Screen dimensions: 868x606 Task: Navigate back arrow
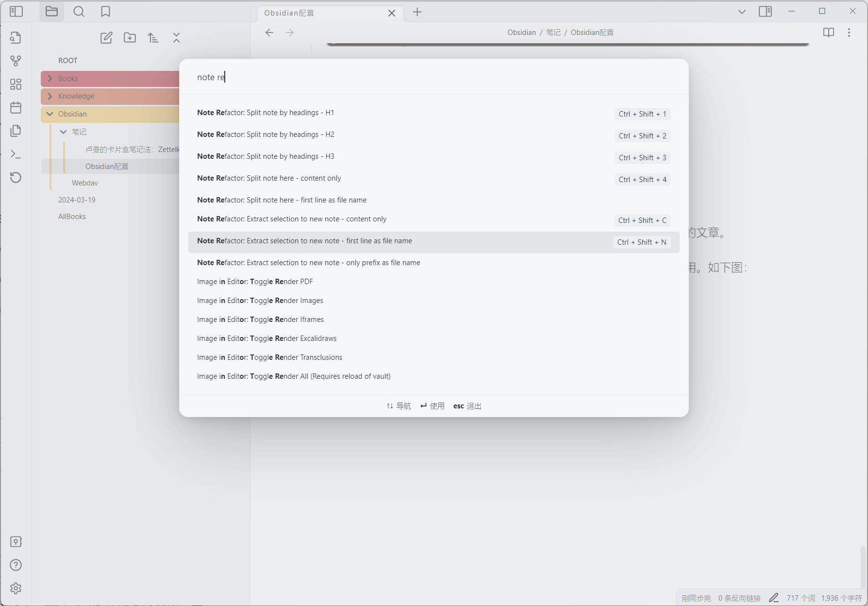tap(269, 33)
